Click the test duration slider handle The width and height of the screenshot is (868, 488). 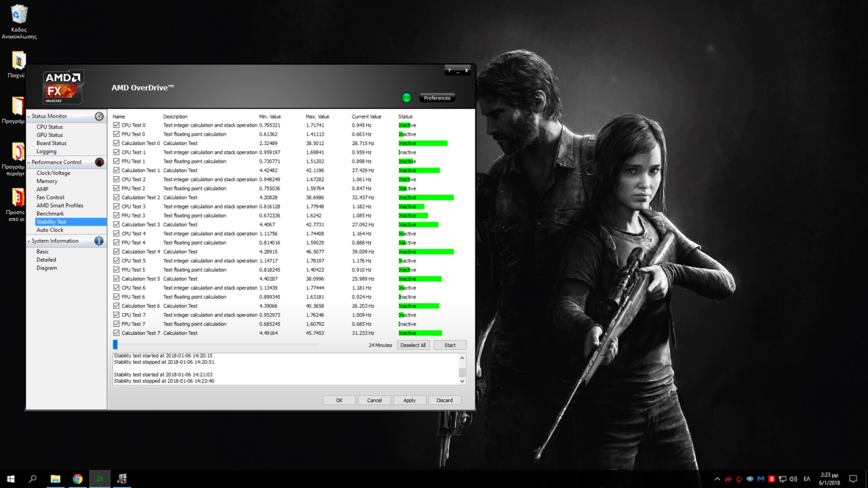(x=115, y=344)
